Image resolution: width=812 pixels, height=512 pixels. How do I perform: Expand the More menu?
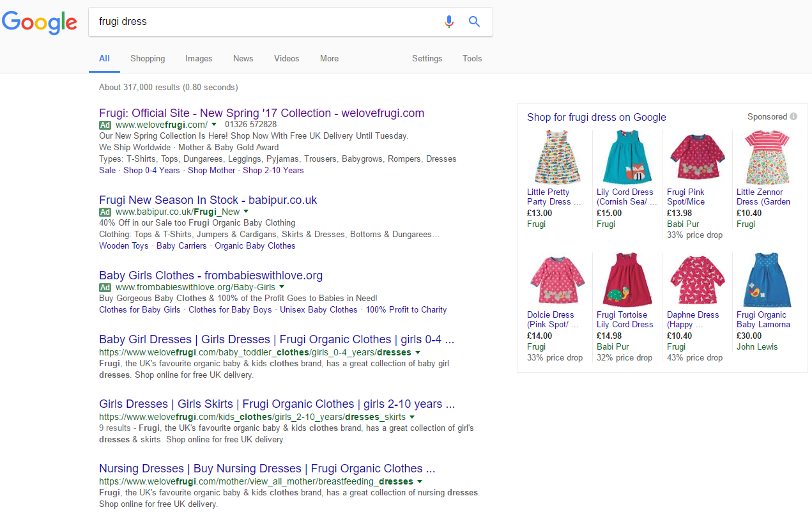[329, 58]
